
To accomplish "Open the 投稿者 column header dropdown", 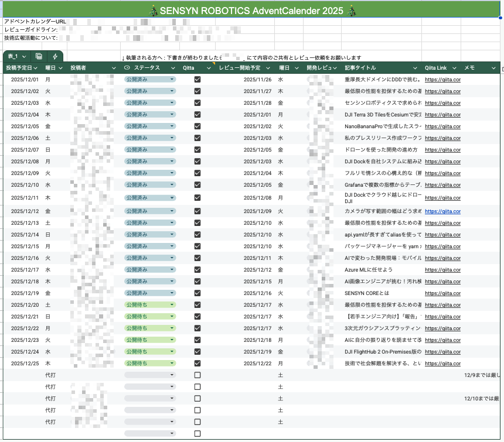I will [x=114, y=68].
